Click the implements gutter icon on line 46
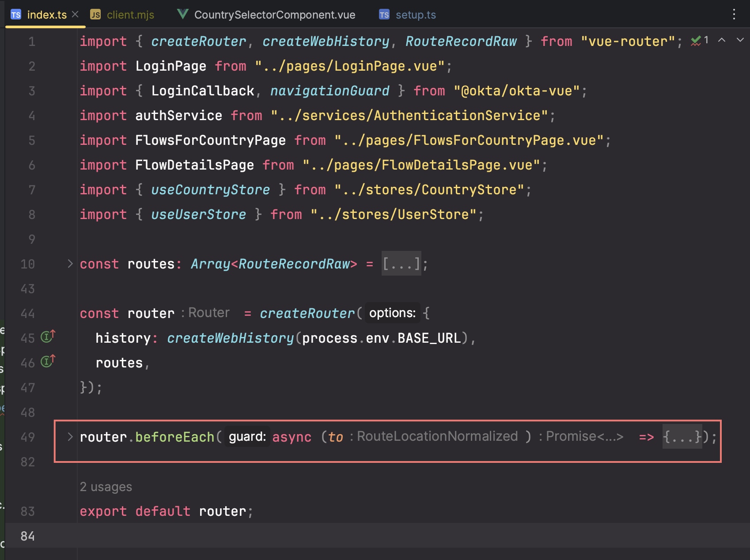 [48, 361]
